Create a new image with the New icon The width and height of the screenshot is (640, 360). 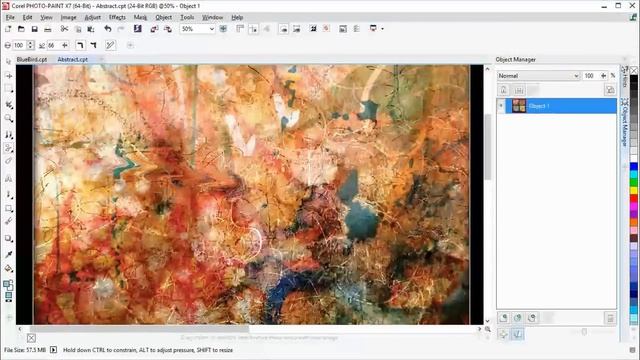click(8, 29)
